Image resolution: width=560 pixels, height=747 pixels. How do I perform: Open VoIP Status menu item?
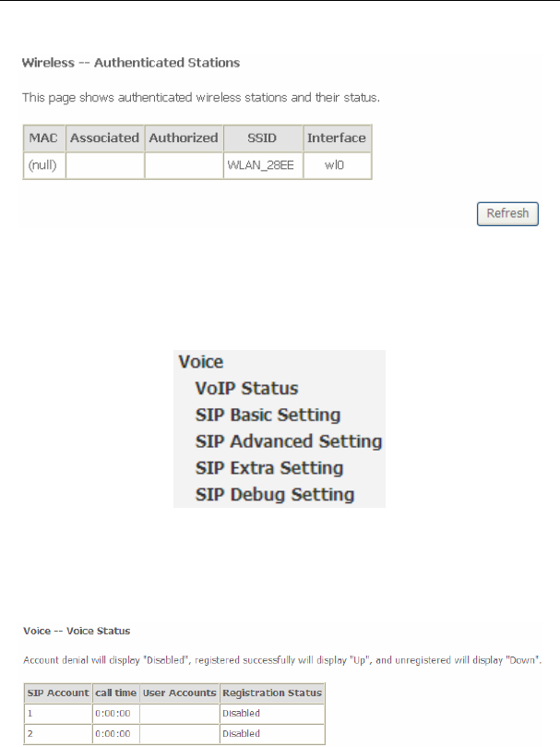[x=246, y=389]
